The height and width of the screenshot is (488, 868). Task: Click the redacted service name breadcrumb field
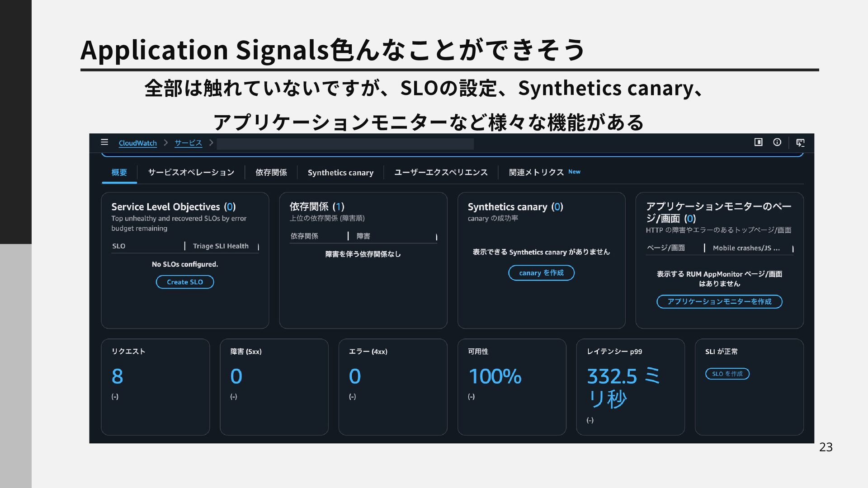click(345, 144)
